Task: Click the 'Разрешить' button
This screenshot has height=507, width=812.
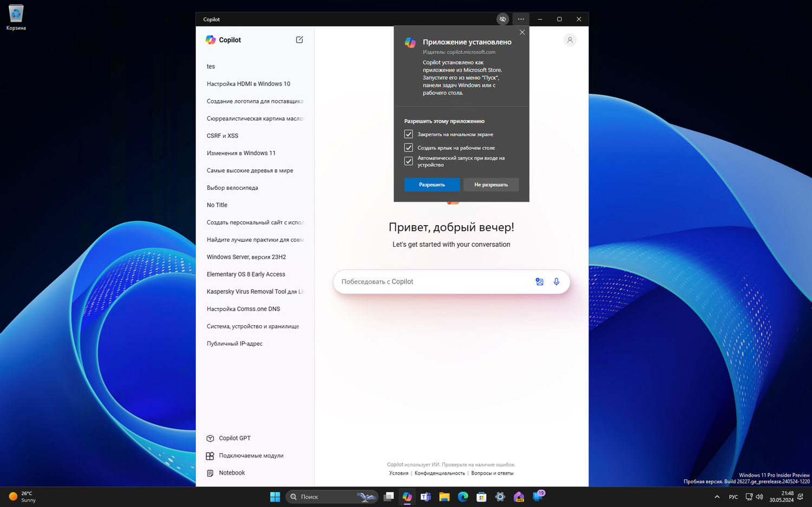Action: pyautogui.click(x=432, y=185)
